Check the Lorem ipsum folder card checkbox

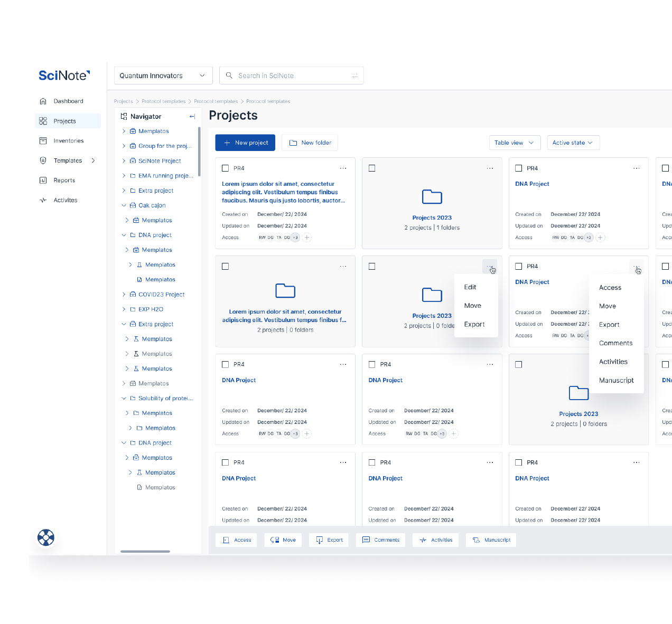(226, 267)
